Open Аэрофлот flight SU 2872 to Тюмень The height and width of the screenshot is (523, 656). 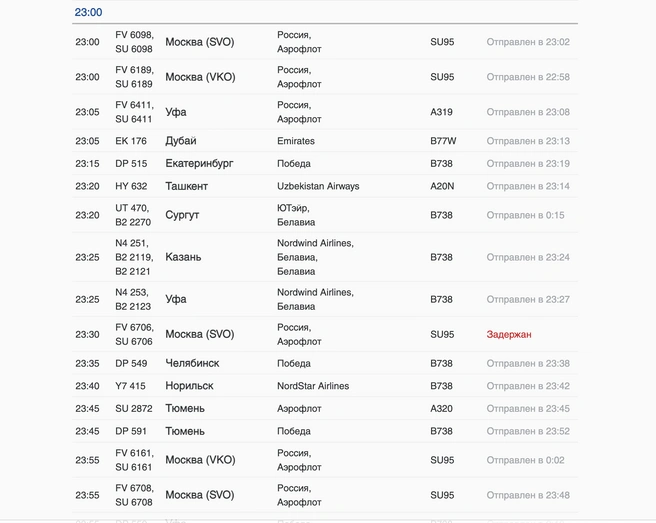[325, 408]
